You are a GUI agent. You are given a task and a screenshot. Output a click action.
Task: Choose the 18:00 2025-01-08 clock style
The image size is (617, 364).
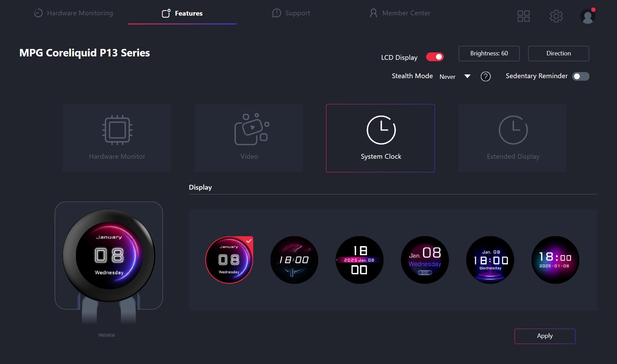[x=555, y=260]
